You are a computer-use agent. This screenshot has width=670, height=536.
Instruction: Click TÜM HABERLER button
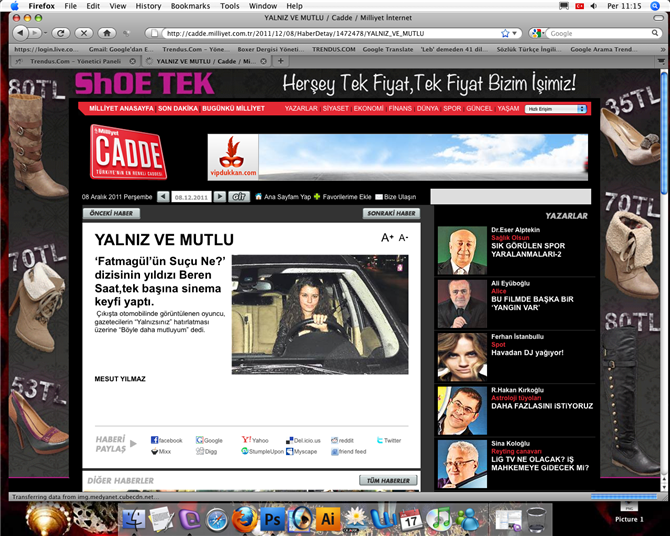tap(388, 480)
